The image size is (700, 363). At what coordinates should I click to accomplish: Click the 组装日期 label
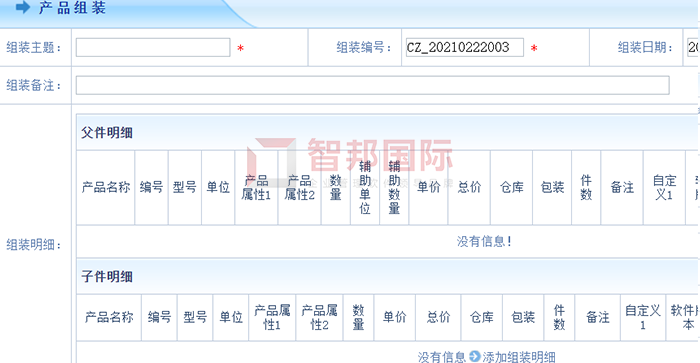(646, 47)
